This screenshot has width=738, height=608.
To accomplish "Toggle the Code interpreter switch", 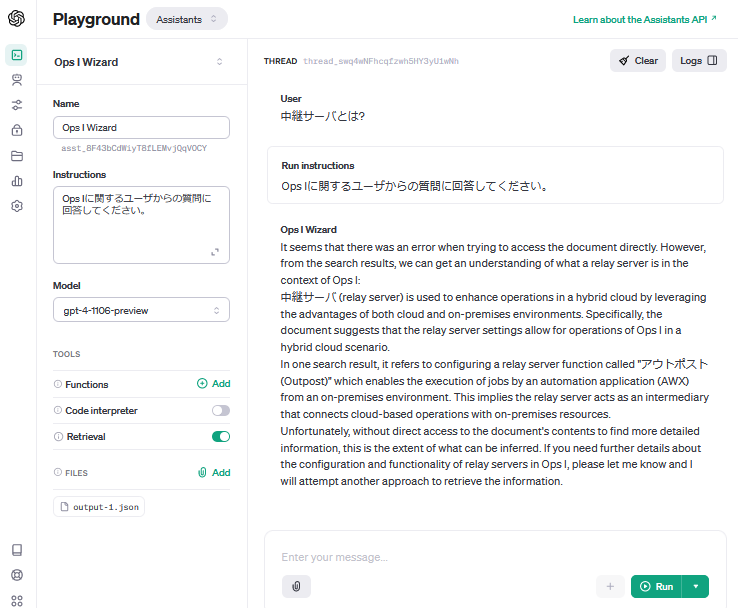I will pyautogui.click(x=221, y=410).
